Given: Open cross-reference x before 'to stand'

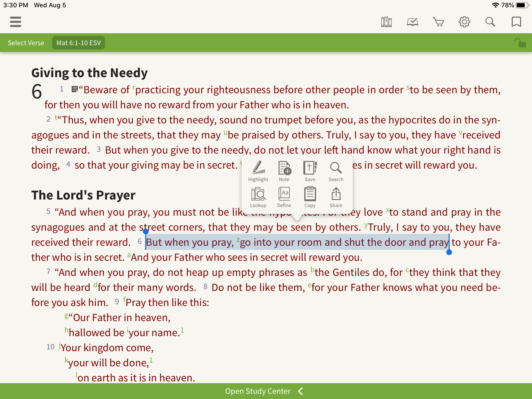Looking at the screenshot, I should pyautogui.click(x=388, y=210).
